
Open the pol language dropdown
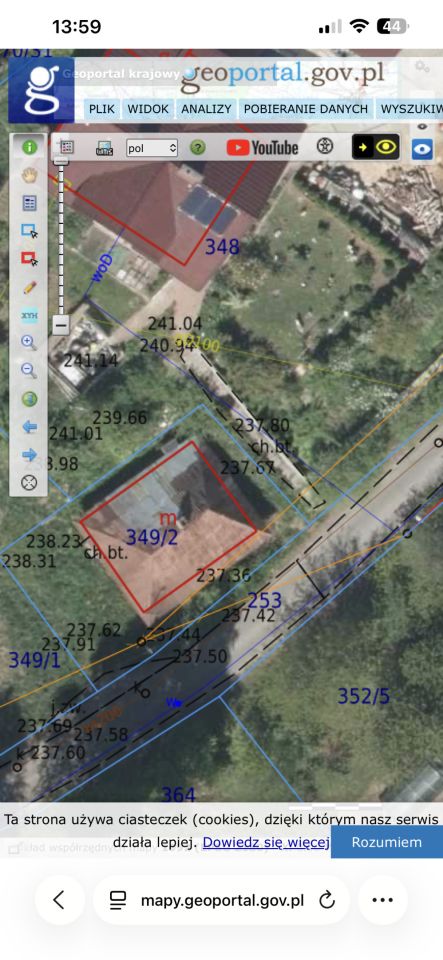click(152, 148)
